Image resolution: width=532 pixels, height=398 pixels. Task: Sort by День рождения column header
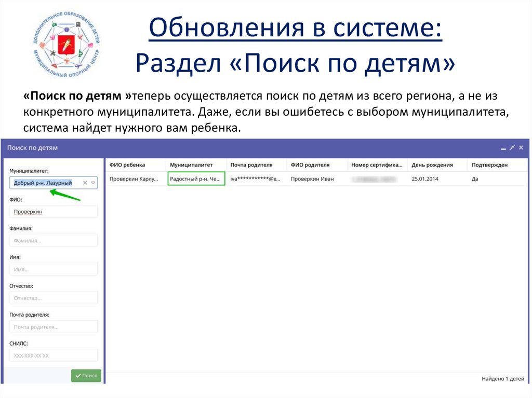coord(437,165)
